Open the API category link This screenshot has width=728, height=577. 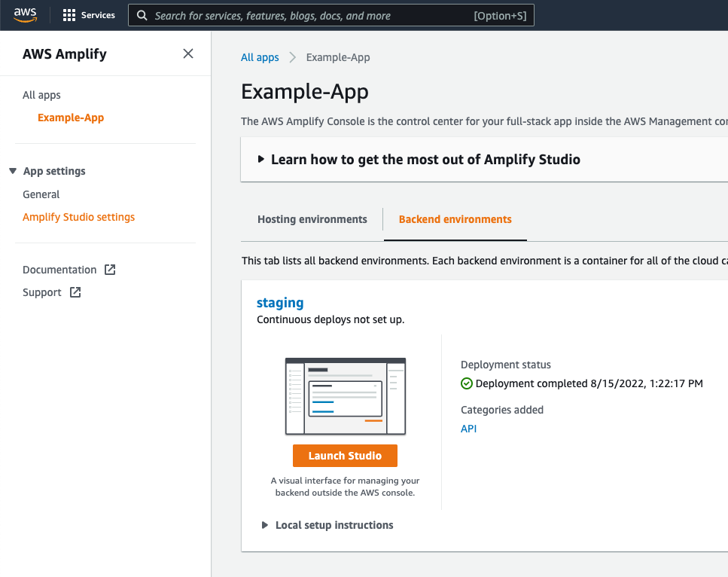pos(468,428)
